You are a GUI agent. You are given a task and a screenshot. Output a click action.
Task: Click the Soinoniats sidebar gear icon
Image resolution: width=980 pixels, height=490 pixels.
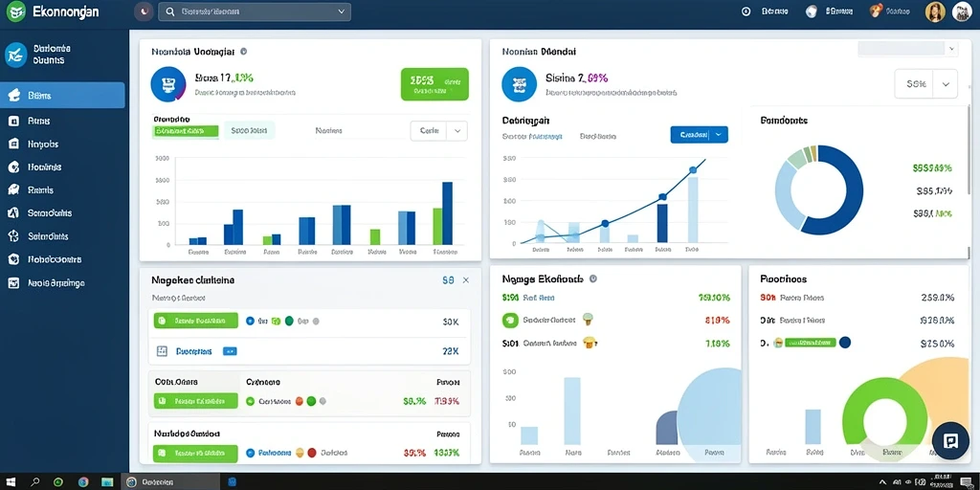click(13, 236)
